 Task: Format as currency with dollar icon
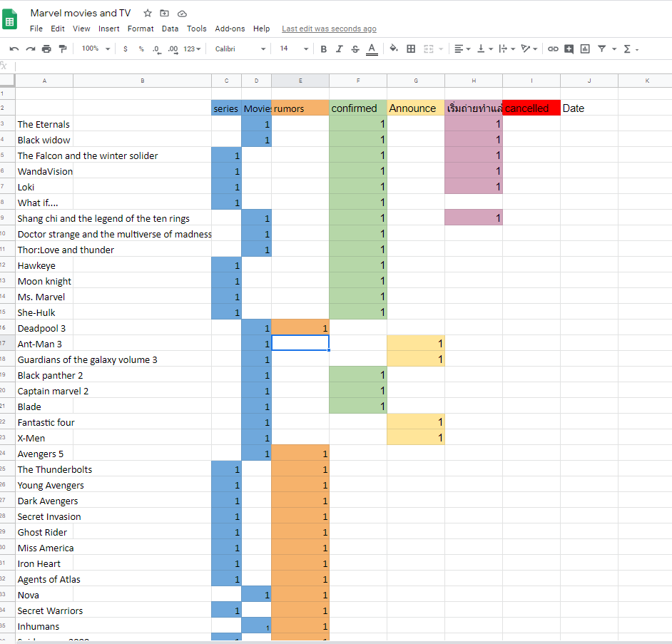[125, 48]
